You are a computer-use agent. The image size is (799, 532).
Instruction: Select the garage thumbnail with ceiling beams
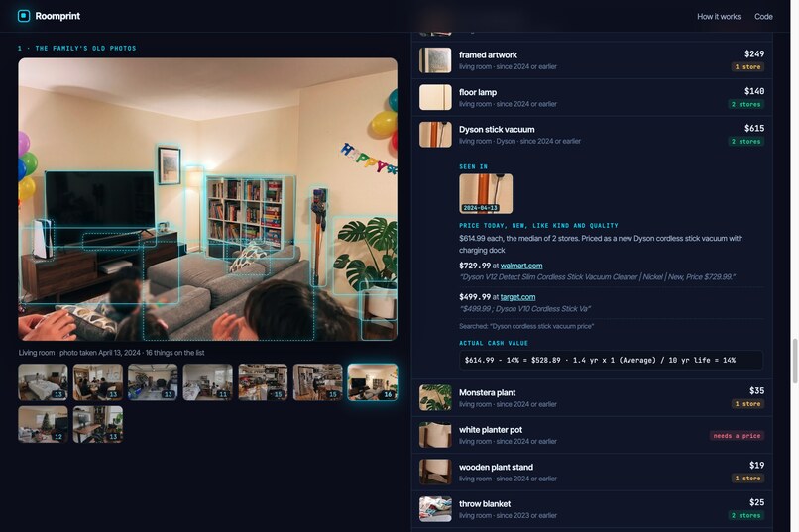click(x=153, y=381)
